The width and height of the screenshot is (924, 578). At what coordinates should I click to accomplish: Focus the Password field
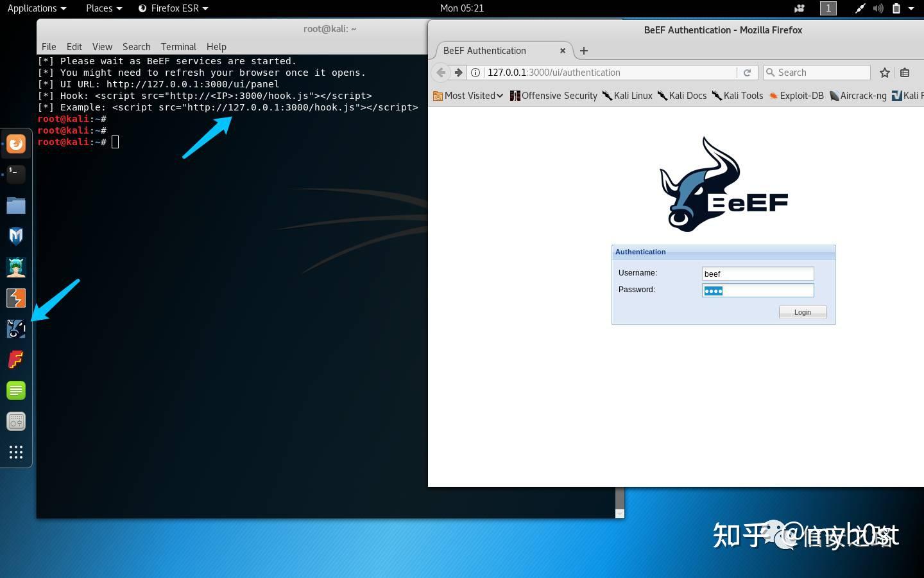click(758, 290)
